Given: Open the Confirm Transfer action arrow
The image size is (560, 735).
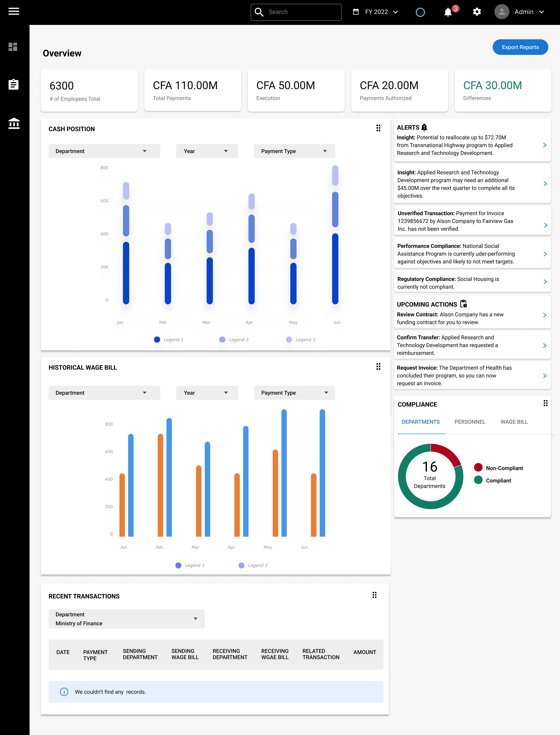Looking at the screenshot, I should [545, 346].
